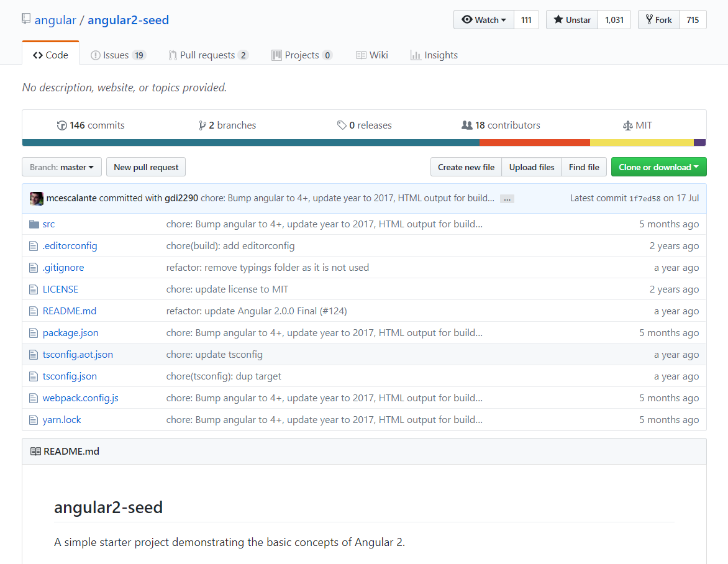Click the src folder icon
The image size is (728, 564).
34,224
